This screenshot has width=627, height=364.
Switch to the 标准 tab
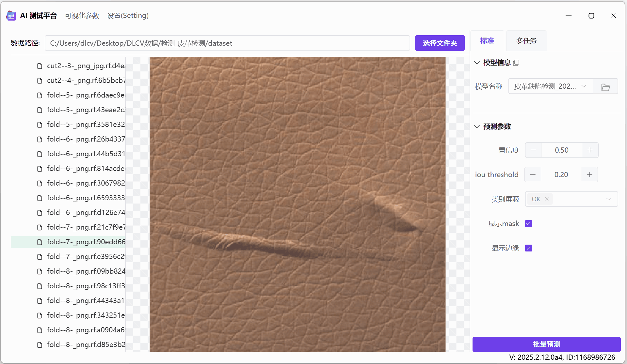pos(487,41)
